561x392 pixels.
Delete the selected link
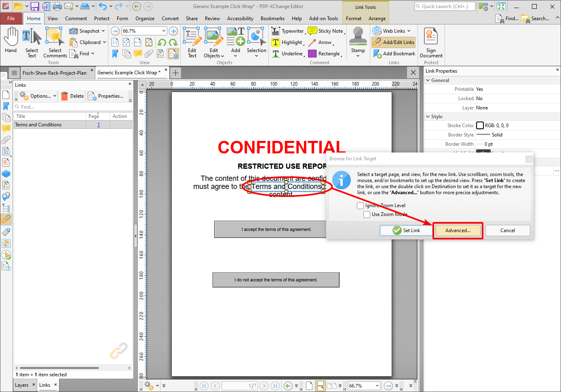click(x=72, y=96)
